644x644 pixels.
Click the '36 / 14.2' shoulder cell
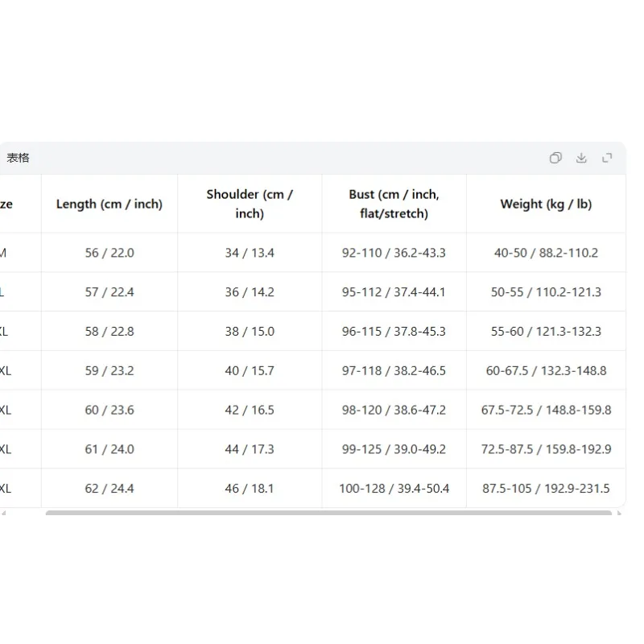pos(250,292)
